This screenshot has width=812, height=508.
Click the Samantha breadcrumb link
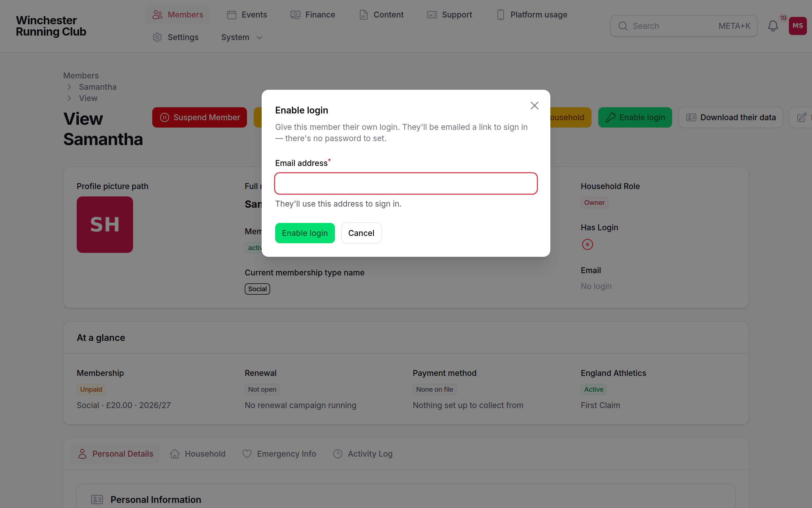click(x=98, y=87)
